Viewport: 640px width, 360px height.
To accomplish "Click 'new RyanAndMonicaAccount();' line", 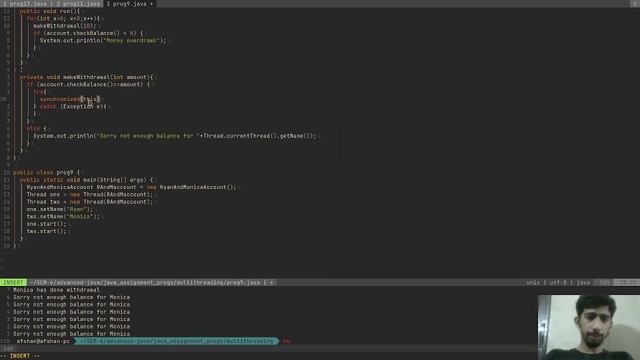I will click(131, 187).
